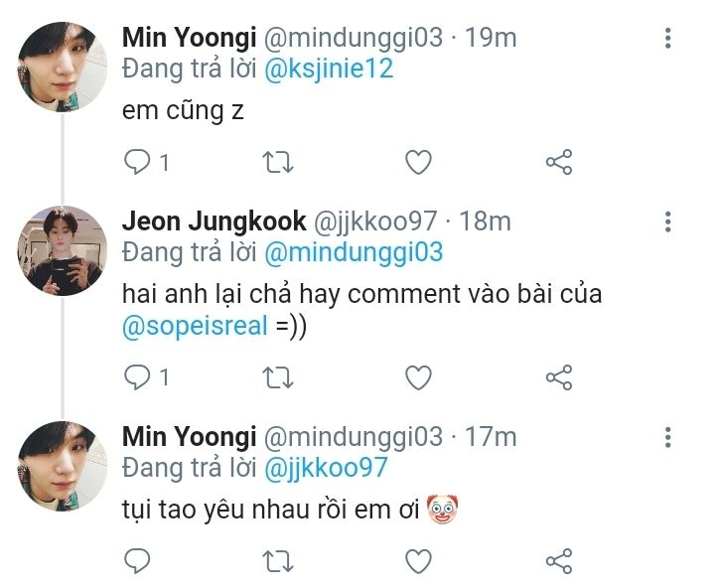Retweet the "tụi tao yêu nhau" tweet
The width and height of the screenshot is (715, 588).
coord(275,560)
